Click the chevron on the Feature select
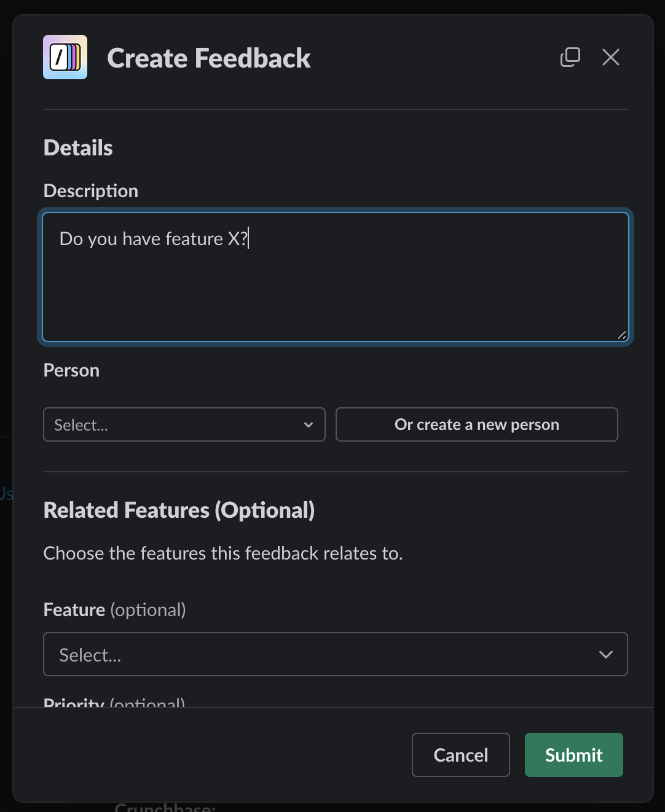The height and width of the screenshot is (812, 665). [x=606, y=654]
